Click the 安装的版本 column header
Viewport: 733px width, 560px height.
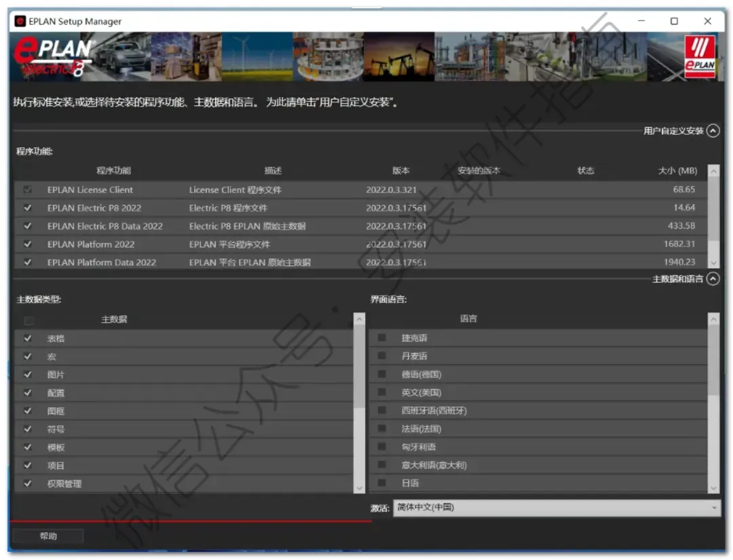(x=478, y=170)
